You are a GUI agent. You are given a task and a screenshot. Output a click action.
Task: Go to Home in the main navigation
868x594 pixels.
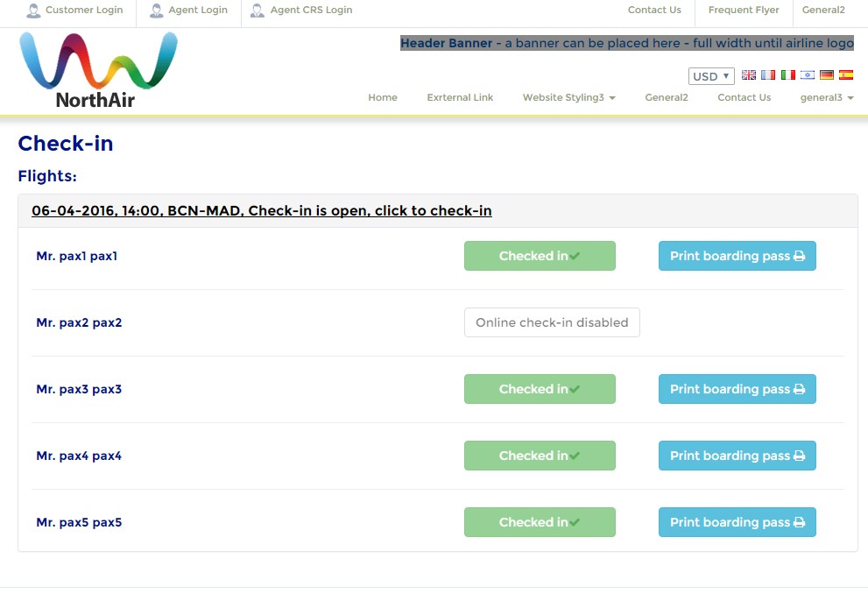coord(383,97)
